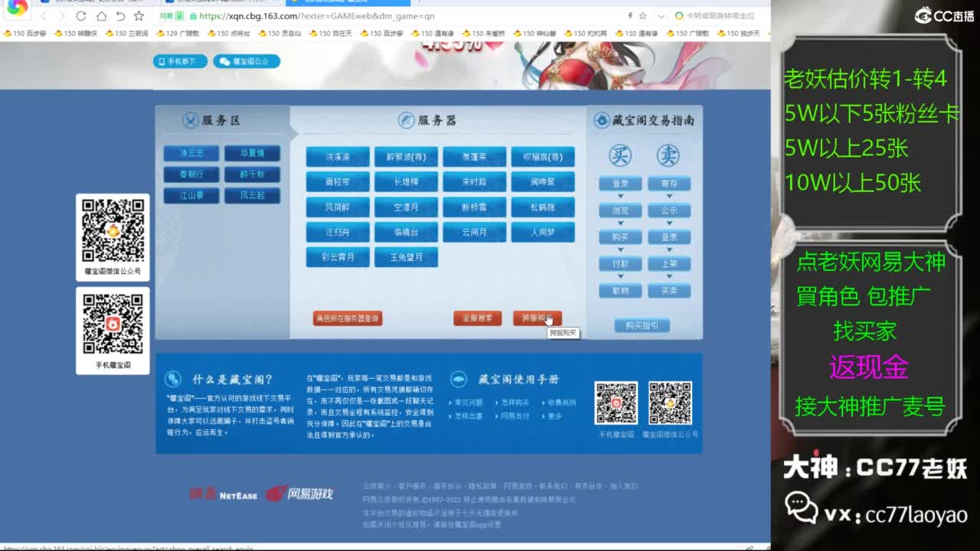Choose the 人间梦 server
980x551 pixels.
click(x=543, y=233)
